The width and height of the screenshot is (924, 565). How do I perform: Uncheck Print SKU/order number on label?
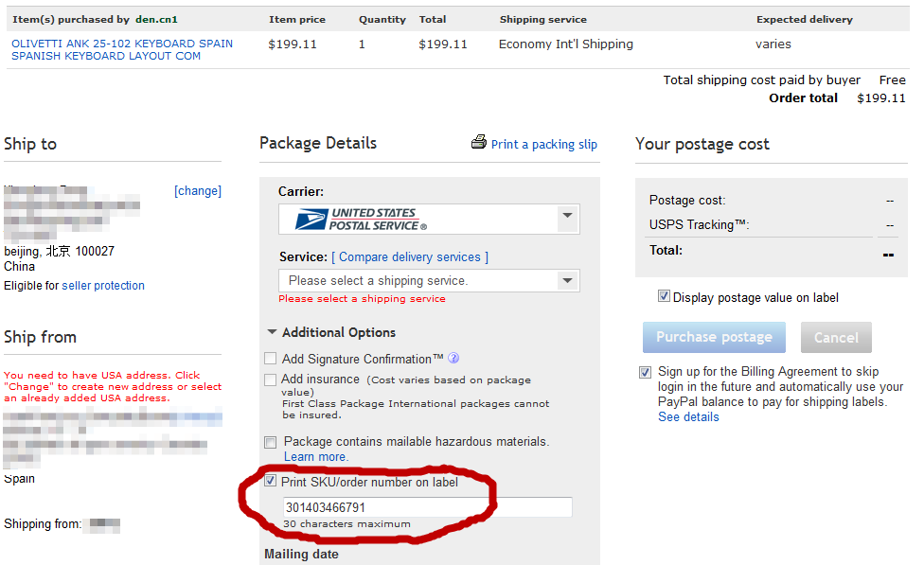tap(271, 482)
